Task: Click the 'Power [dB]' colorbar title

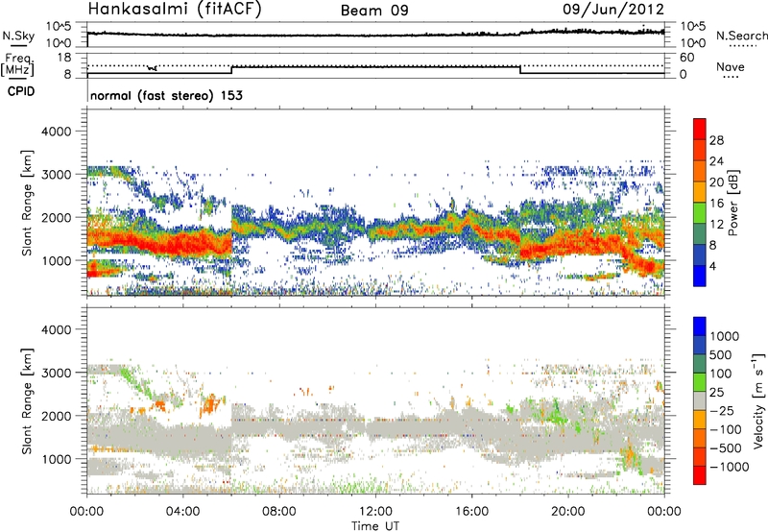Action: click(732, 203)
